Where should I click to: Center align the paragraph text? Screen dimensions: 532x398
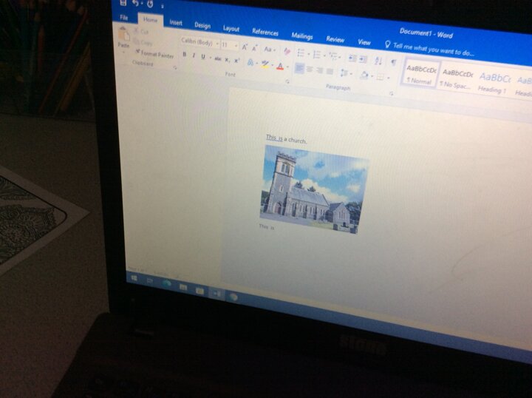coord(310,70)
